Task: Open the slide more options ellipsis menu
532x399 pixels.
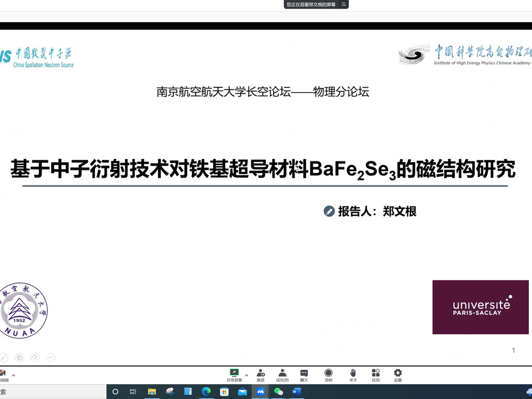Action: coord(51,357)
